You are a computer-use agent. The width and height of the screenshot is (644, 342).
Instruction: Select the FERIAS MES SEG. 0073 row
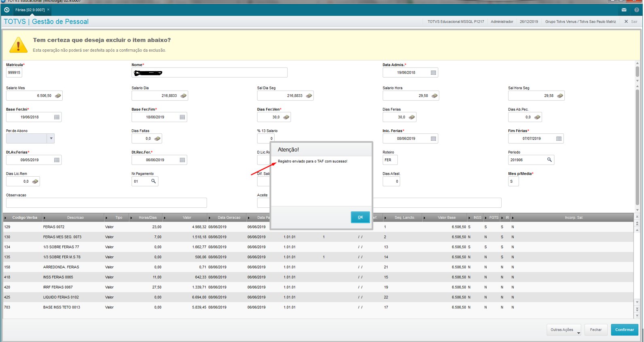click(x=318, y=237)
